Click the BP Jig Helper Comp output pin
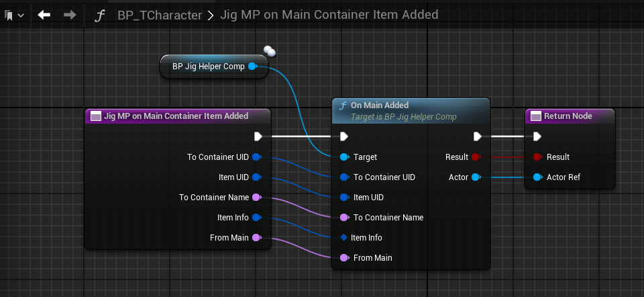The image size is (644, 297). pos(253,67)
